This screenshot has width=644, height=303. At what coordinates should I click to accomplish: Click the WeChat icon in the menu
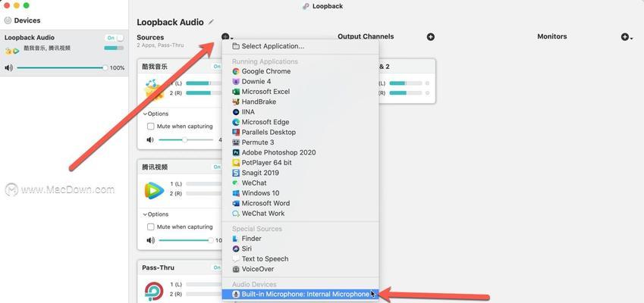[x=236, y=183]
